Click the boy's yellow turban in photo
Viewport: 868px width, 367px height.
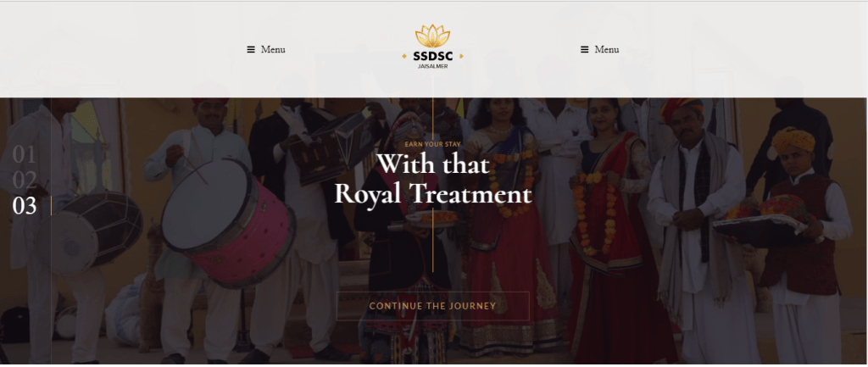(793, 140)
